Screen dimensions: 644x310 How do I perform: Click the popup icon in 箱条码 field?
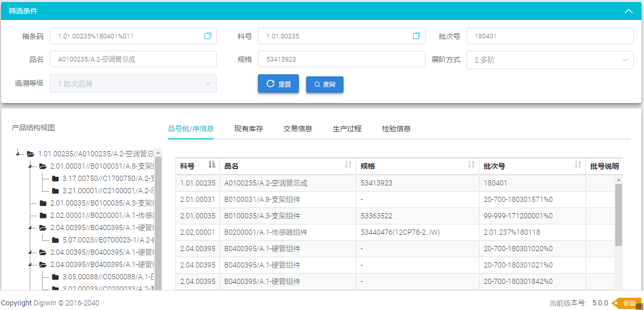click(x=208, y=36)
